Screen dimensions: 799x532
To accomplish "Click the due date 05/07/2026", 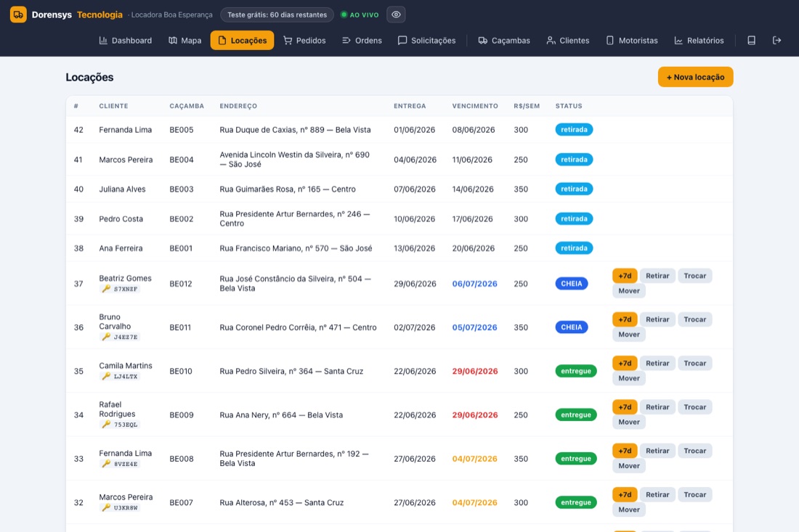I will 474,327.
